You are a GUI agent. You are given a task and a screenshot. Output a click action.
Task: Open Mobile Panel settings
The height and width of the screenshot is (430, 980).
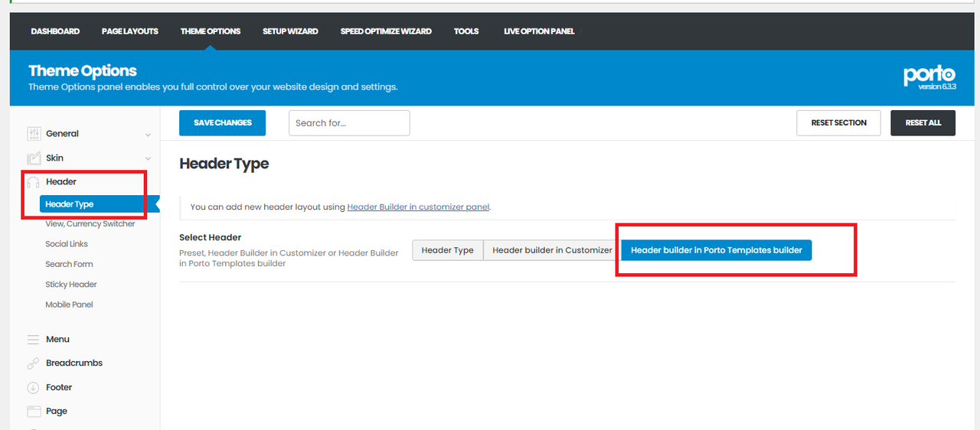(x=69, y=305)
